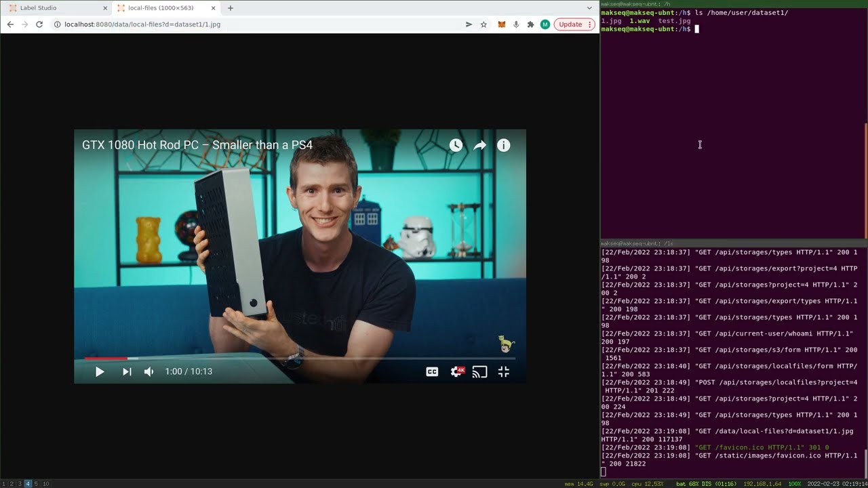
Task: Click the 'swp 0.0G' status bar entry
Action: click(x=613, y=484)
